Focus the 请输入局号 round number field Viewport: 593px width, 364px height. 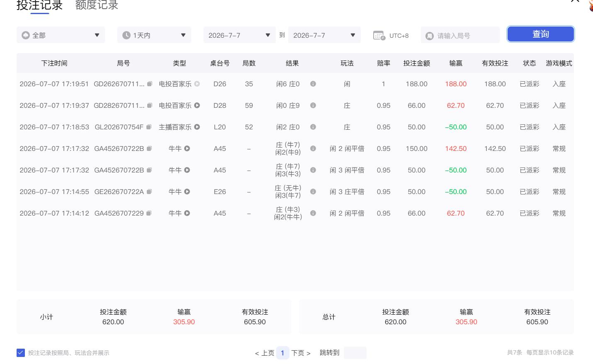coord(460,35)
